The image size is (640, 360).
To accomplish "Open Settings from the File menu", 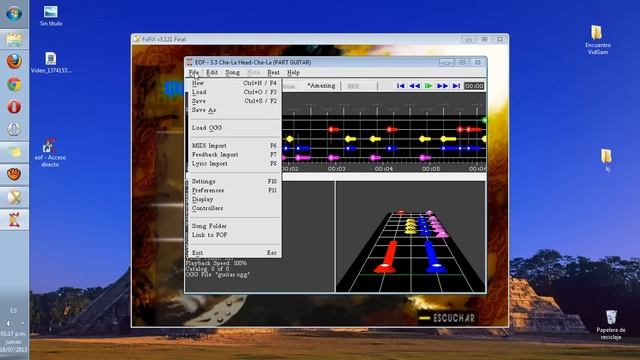I will click(233, 181).
